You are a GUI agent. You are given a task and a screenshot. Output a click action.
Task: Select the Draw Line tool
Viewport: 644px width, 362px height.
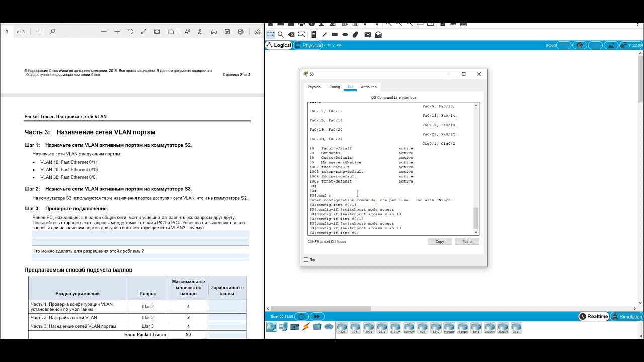click(325, 35)
